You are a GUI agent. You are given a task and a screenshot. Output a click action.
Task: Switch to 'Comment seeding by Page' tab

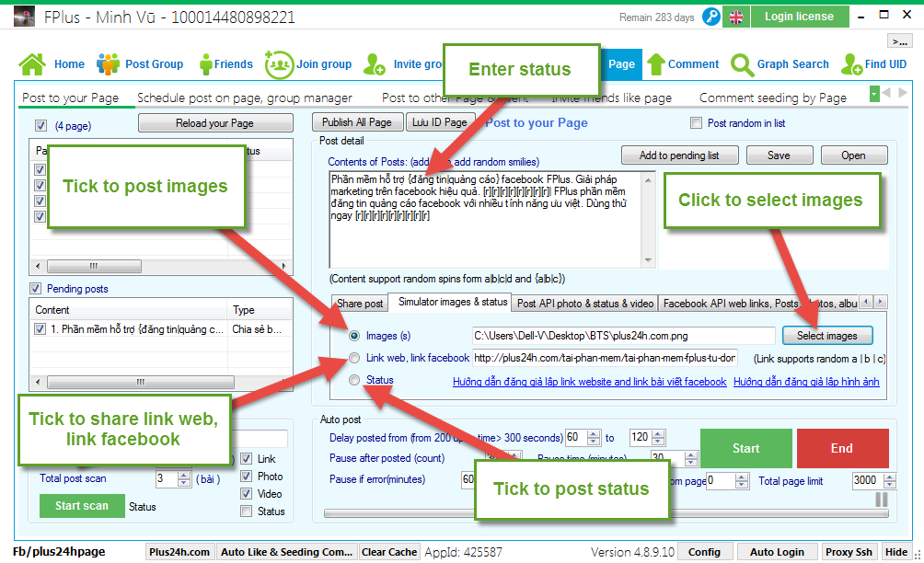[x=772, y=98]
